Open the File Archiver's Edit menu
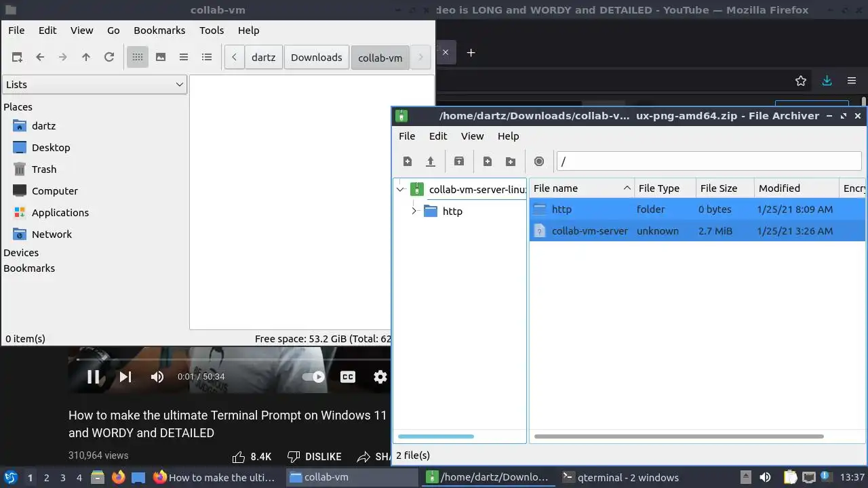868x488 pixels. tap(438, 136)
